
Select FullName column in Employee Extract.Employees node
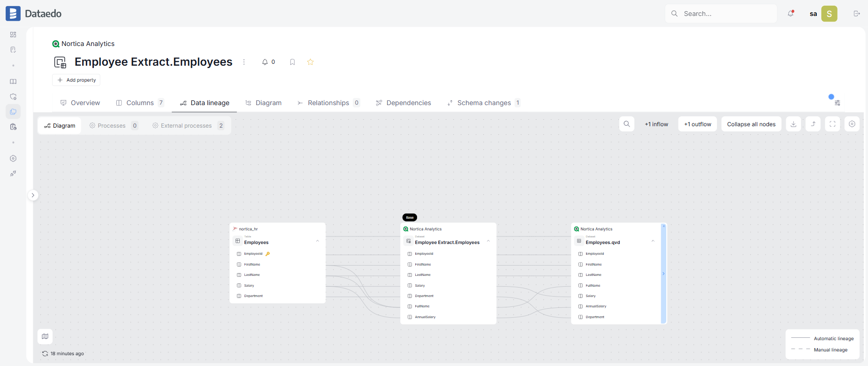(x=422, y=306)
